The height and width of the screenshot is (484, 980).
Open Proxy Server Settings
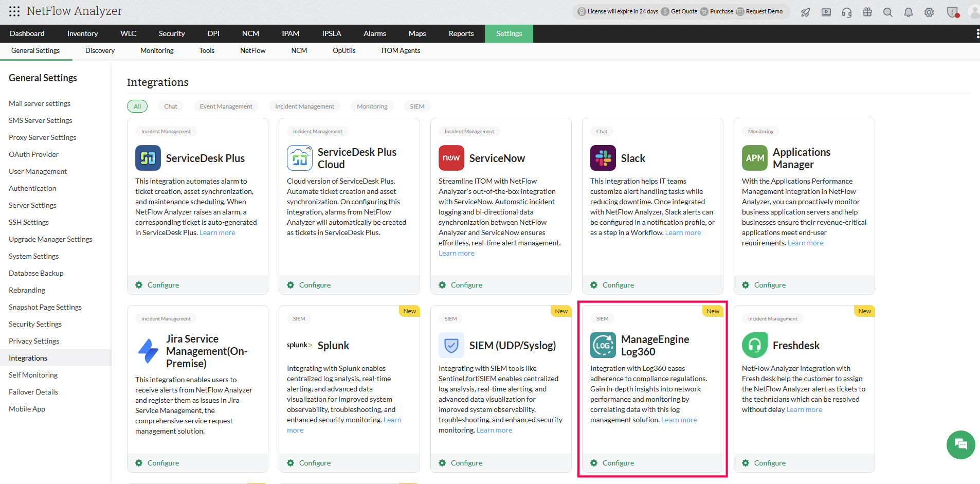(x=43, y=137)
